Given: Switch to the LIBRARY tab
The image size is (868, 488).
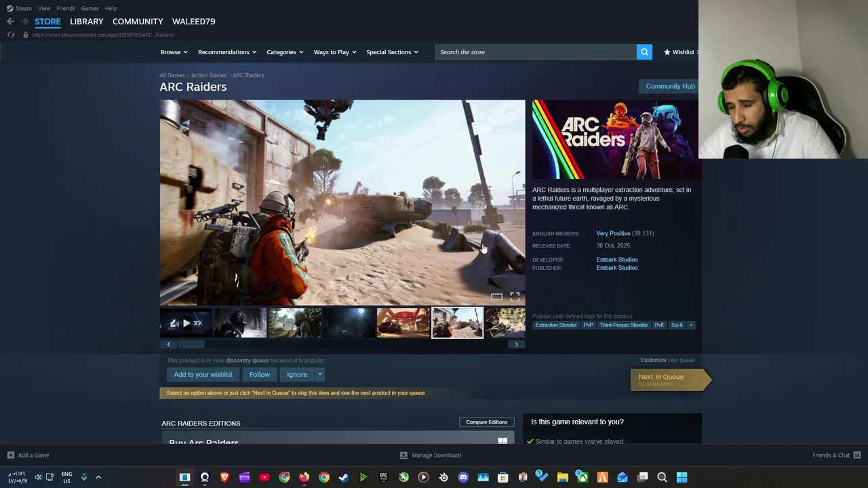Looking at the screenshot, I should click(x=87, y=22).
